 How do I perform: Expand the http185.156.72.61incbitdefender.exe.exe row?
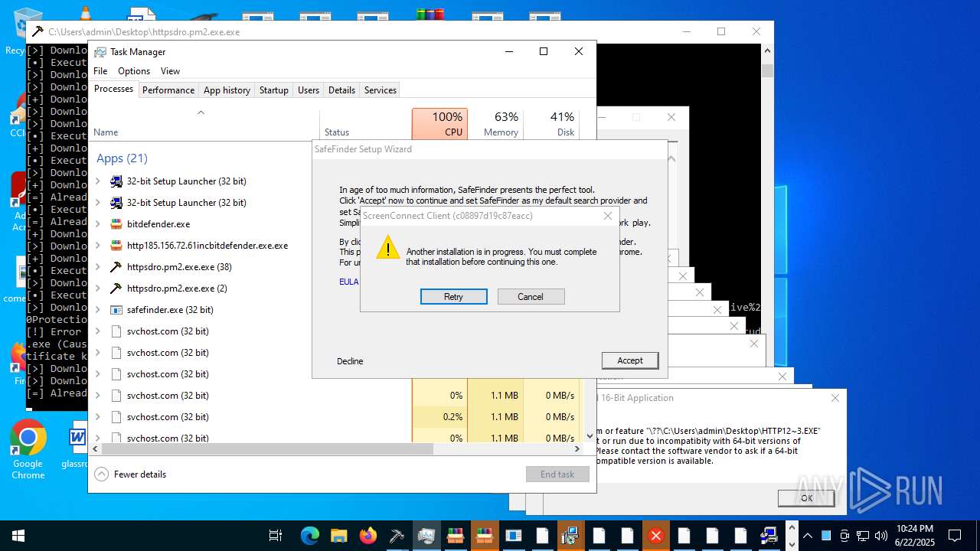tap(97, 246)
